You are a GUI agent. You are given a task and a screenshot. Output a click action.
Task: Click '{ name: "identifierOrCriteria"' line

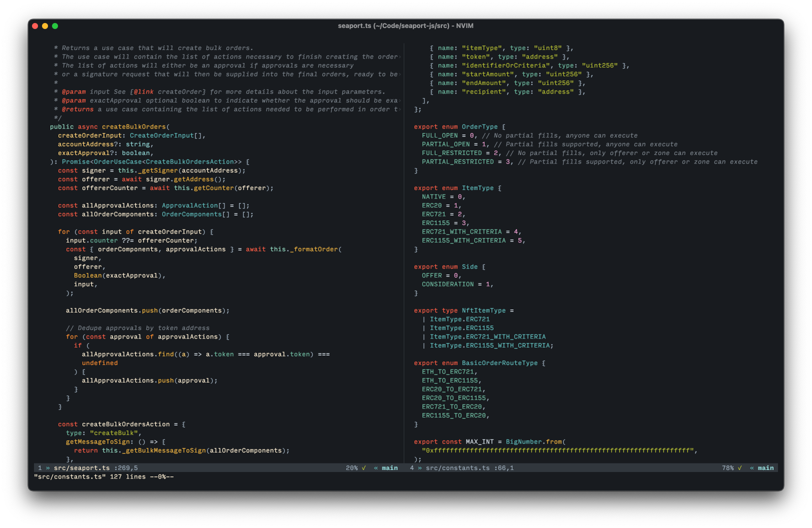(x=530, y=65)
